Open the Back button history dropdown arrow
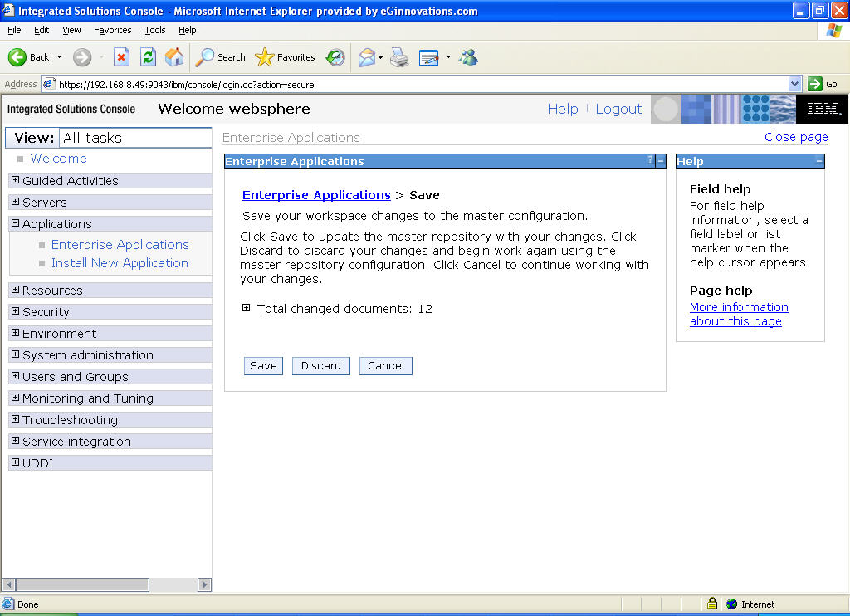The height and width of the screenshot is (616, 850). point(59,57)
